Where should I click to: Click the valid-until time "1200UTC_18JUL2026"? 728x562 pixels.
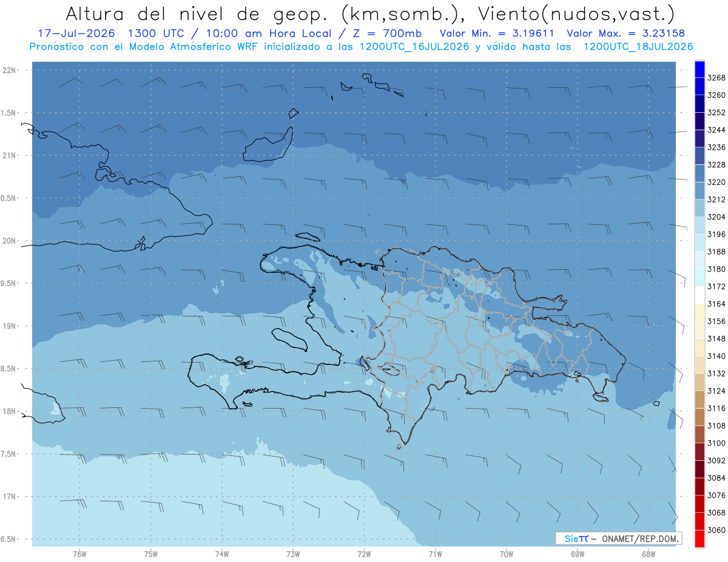click(638, 46)
